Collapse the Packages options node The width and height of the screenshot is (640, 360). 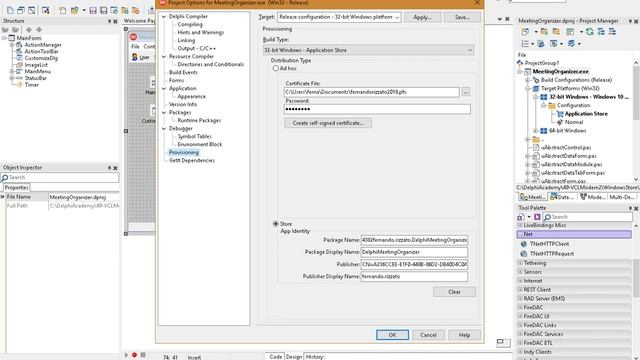pyautogui.click(x=164, y=113)
